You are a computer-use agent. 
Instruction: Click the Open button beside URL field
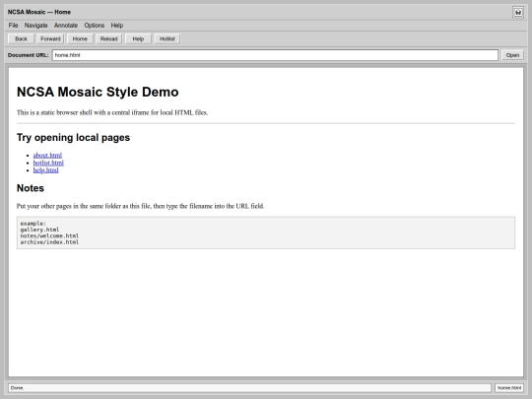[512, 55]
